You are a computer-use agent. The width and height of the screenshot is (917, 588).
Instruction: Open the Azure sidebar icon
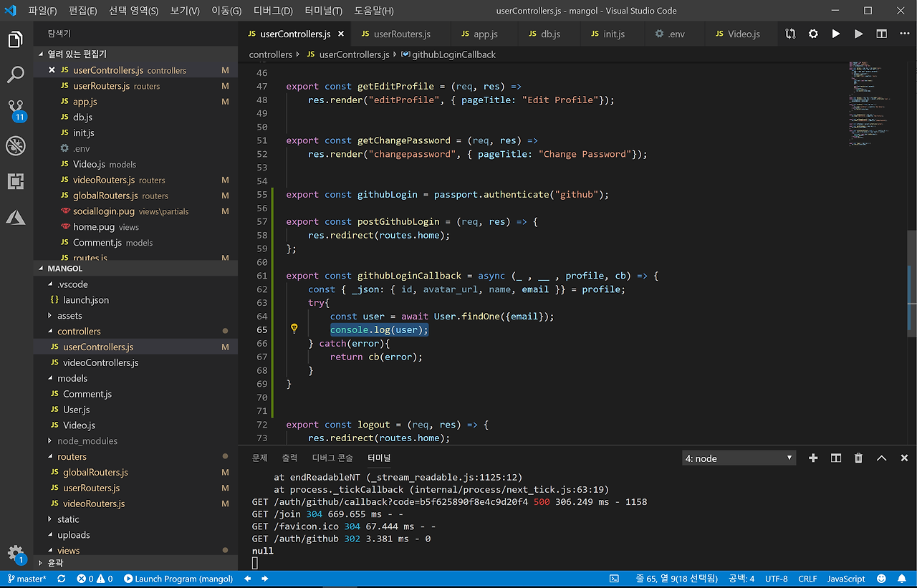16,217
